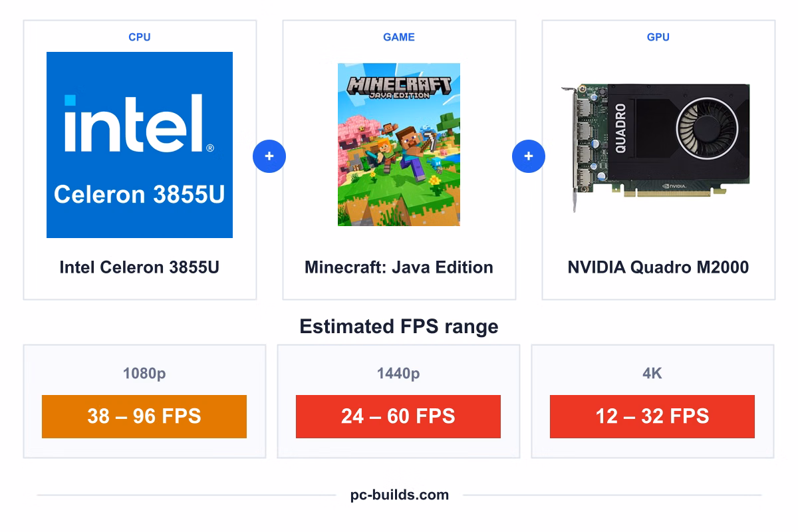Open the Minecraft: Java Edition title link
The height and width of the screenshot is (532, 798).
pyautogui.click(x=399, y=267)
